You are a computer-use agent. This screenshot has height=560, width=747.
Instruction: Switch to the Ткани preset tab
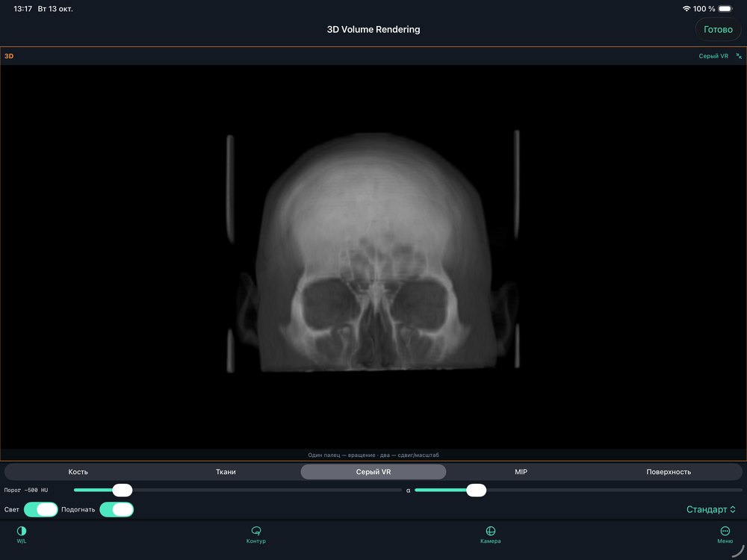tap(226, 472)
